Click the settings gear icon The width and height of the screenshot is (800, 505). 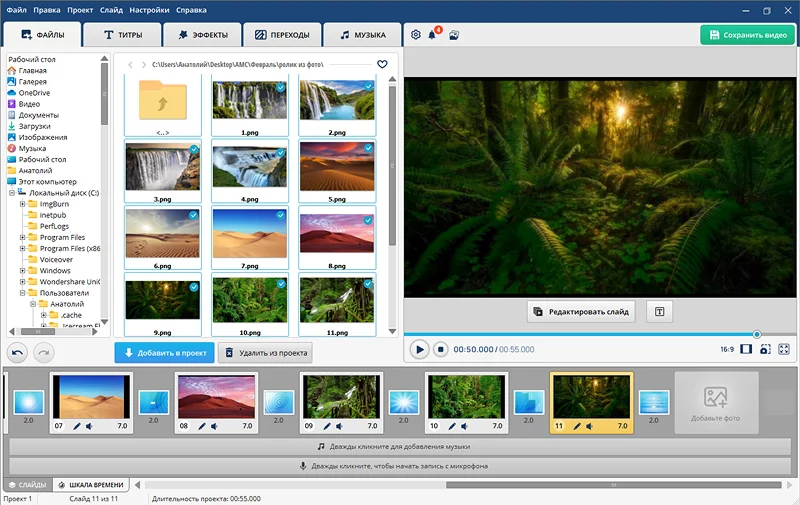[x=416, y=35]
